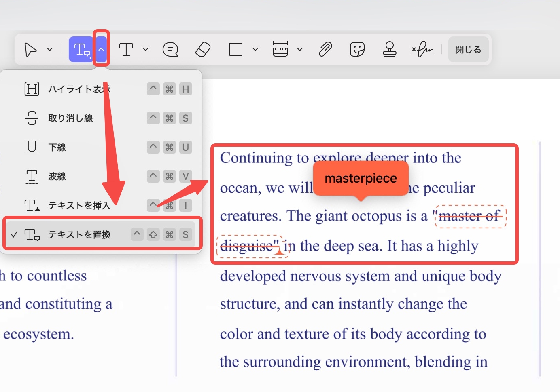Click the orange masterpiece replacement note

pyautogui.click(x=361, y=178)
